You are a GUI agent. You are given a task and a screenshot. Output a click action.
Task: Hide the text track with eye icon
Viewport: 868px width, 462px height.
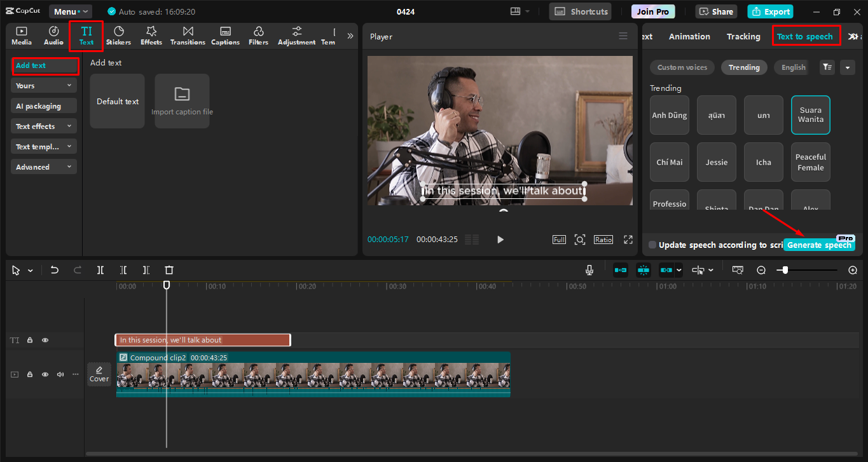click(45, 340)
